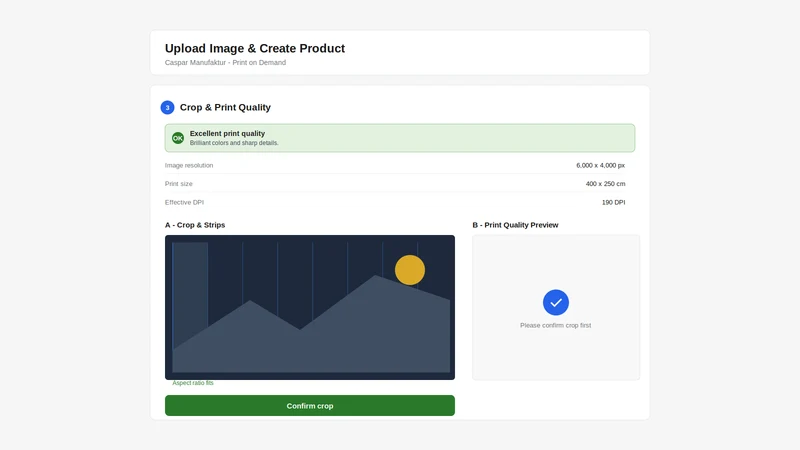The image size is (800, 450).
Task: Click the blue step 3 circle
Action: point(167,108)
